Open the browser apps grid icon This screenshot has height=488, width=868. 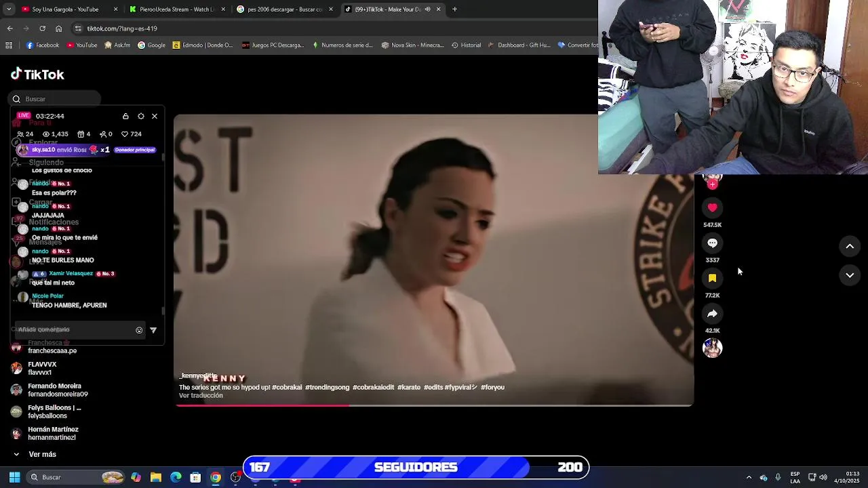tap(9, 45)
